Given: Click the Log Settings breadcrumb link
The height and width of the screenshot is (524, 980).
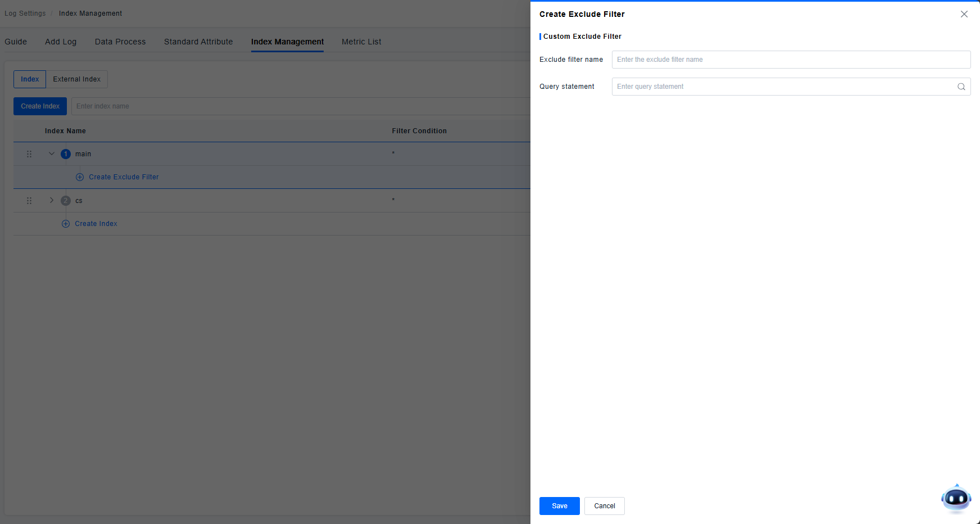Looking at the screenshot, I should (25, 13).
